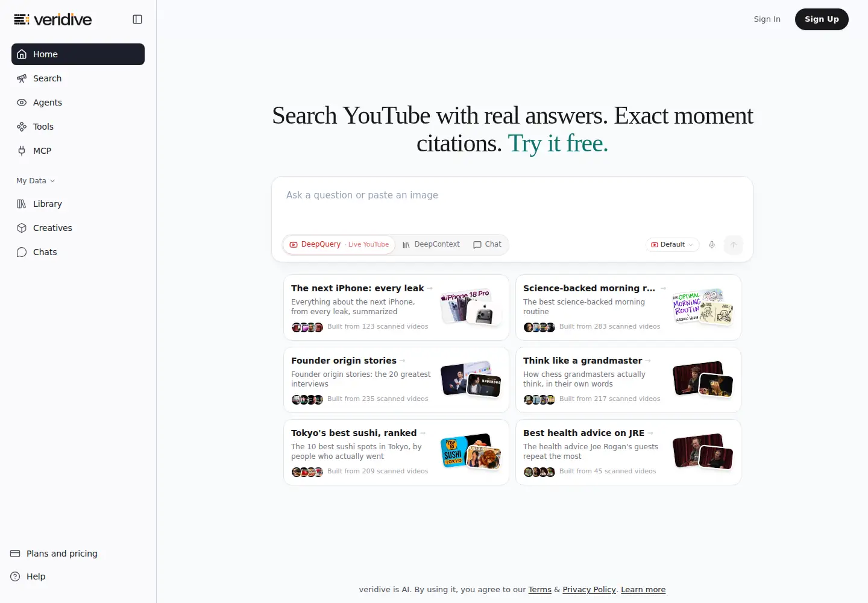The image size is (868, 603).
Task: Click "Built from 209 scanned videos" text
Action: coord(377,471)
